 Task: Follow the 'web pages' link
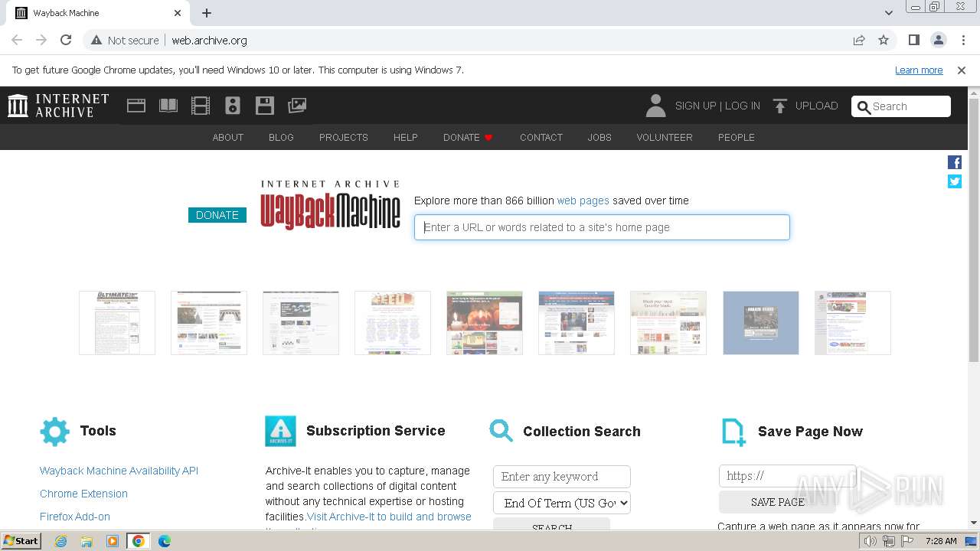tap(583, 201)
